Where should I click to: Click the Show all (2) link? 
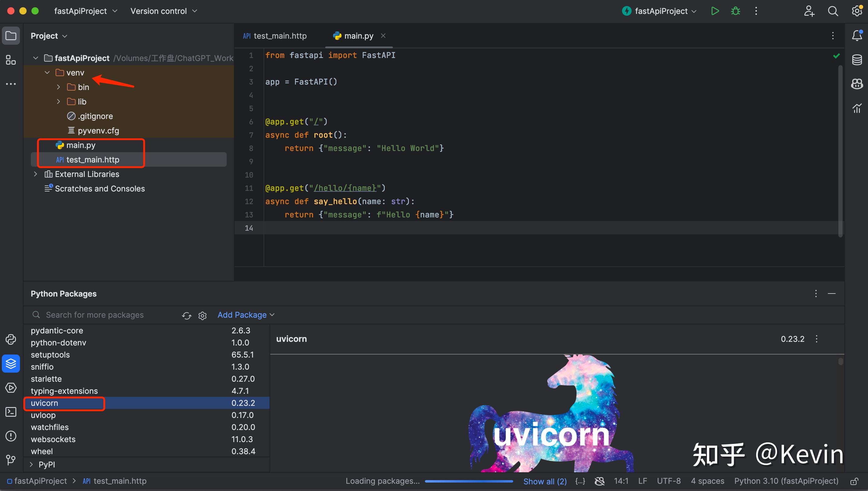[545, 481]
